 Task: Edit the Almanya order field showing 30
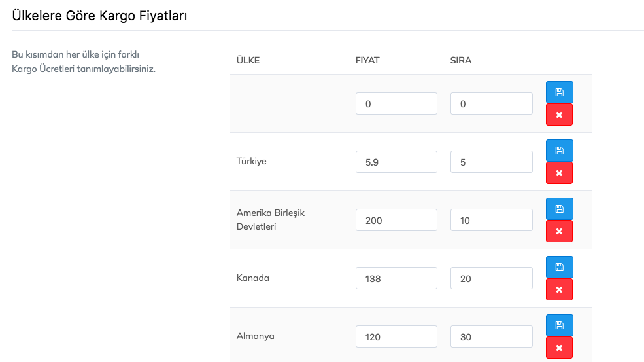pyautogui.click(x=491, y=337)
